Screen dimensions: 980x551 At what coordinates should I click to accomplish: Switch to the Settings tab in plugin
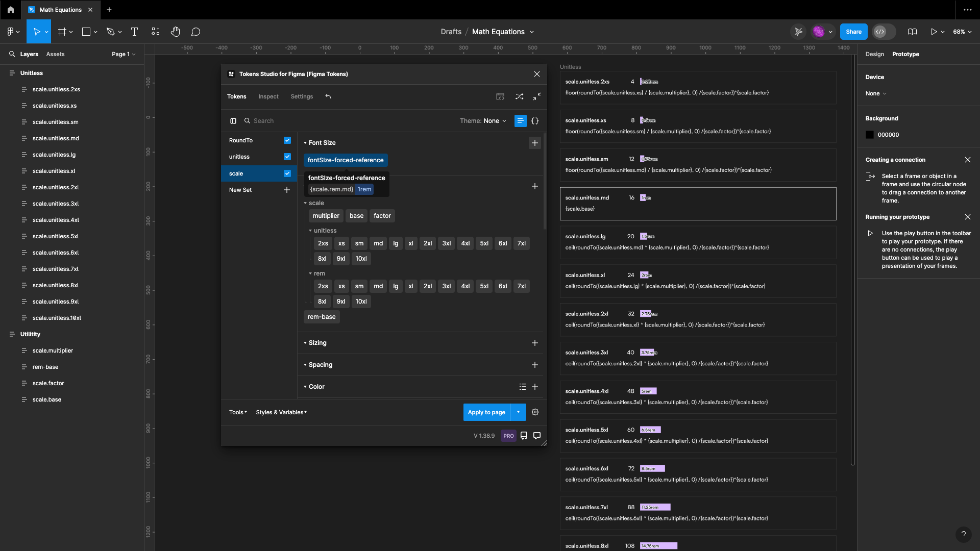[302, 96]
